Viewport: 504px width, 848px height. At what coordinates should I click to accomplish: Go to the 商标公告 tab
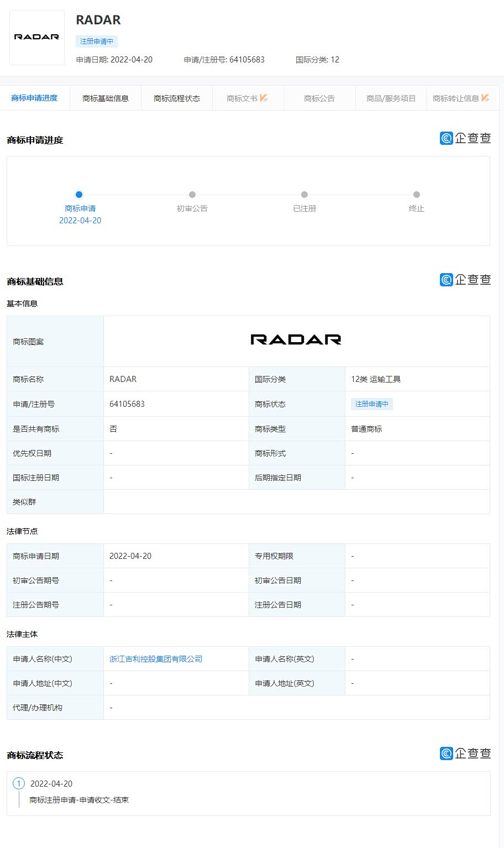(x=319, y=98)
